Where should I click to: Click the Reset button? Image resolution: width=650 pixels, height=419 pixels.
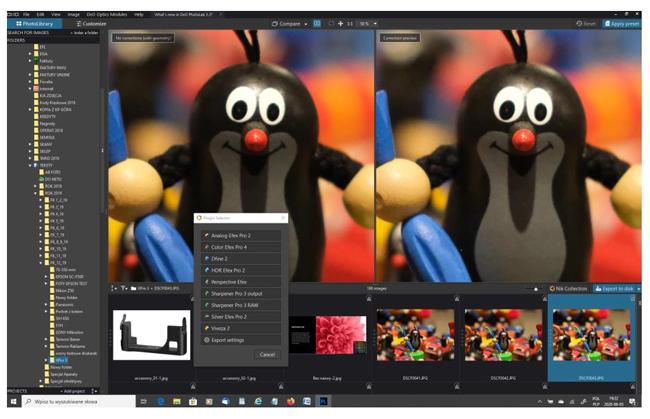(586, 24)
